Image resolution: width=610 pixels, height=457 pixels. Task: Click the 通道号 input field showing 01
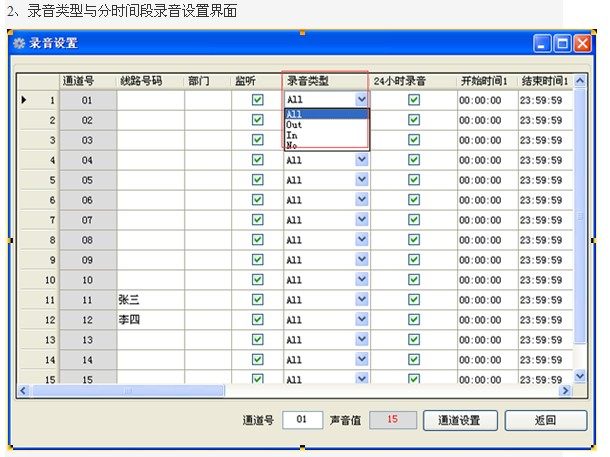click(x=302, y=420)
